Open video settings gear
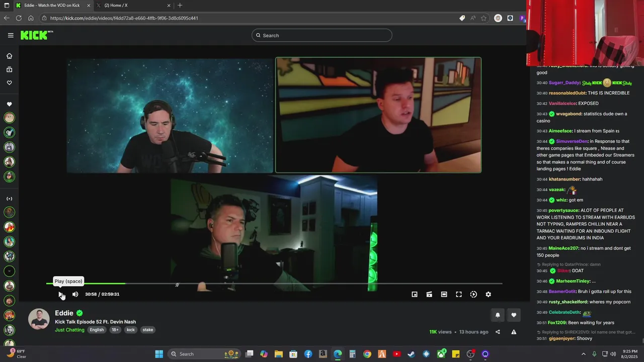This screenshot has height=362, width=644. tap(488, 294)
